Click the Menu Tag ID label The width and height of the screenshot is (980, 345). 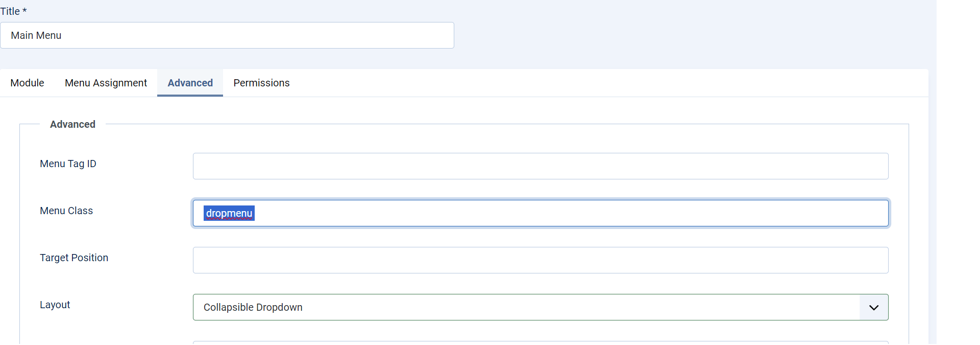click(68, 164)
